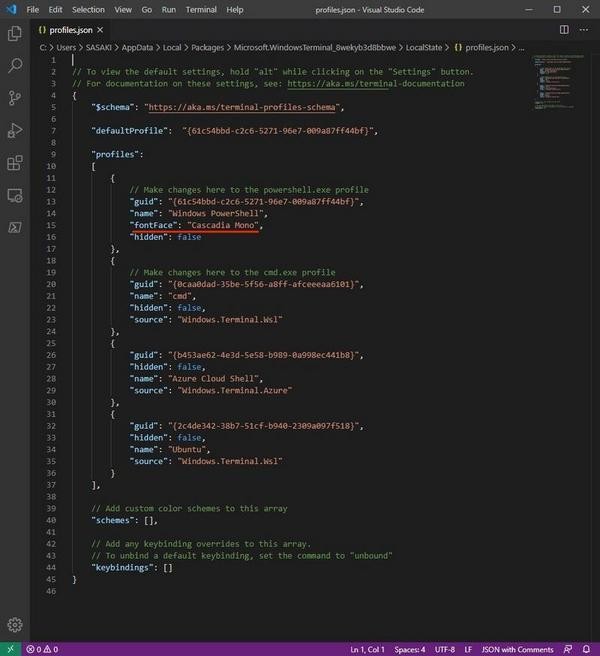Click LF end-of-line selector
The image size is (600, 656).
(468, 650)
